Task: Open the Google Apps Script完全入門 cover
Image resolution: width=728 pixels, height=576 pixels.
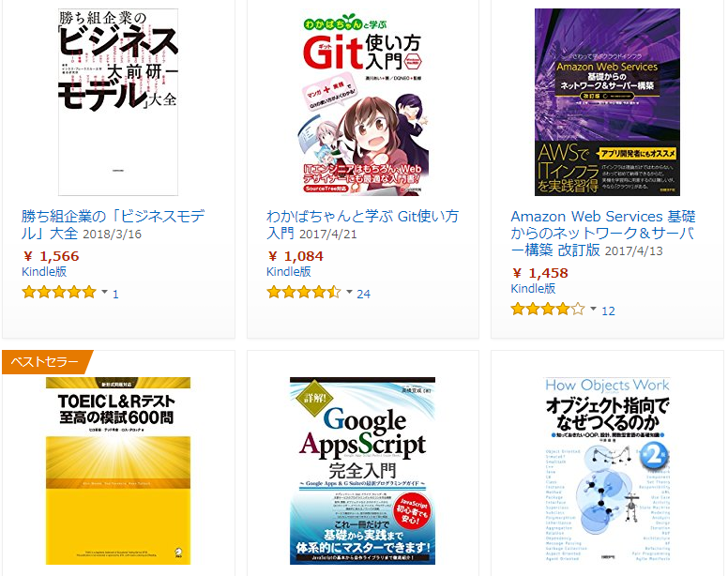Action: [362, 471]
